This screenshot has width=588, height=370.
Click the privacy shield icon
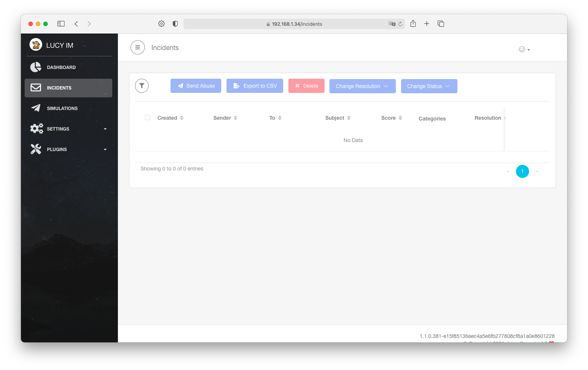175,24
